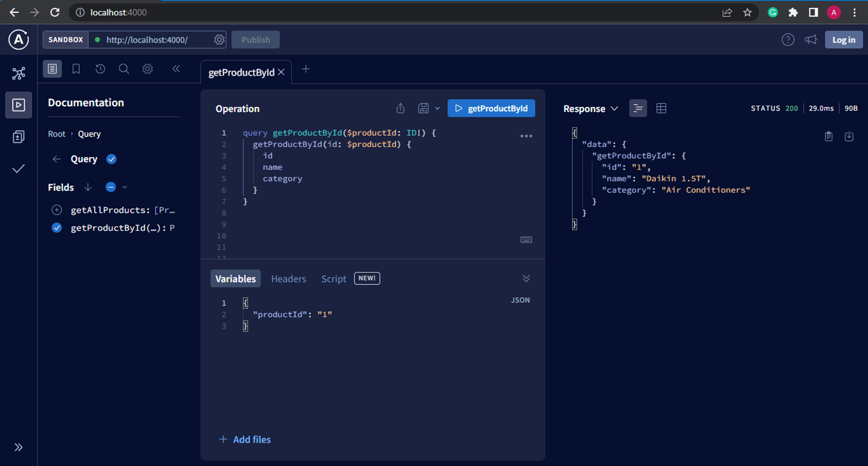
Task: Copy response to clipboard icon
Action: click(x=829, y=136)
